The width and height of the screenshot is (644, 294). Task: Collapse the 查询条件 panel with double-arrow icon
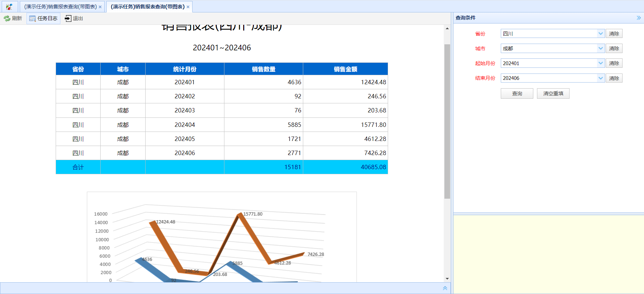[x=639, y=18]
